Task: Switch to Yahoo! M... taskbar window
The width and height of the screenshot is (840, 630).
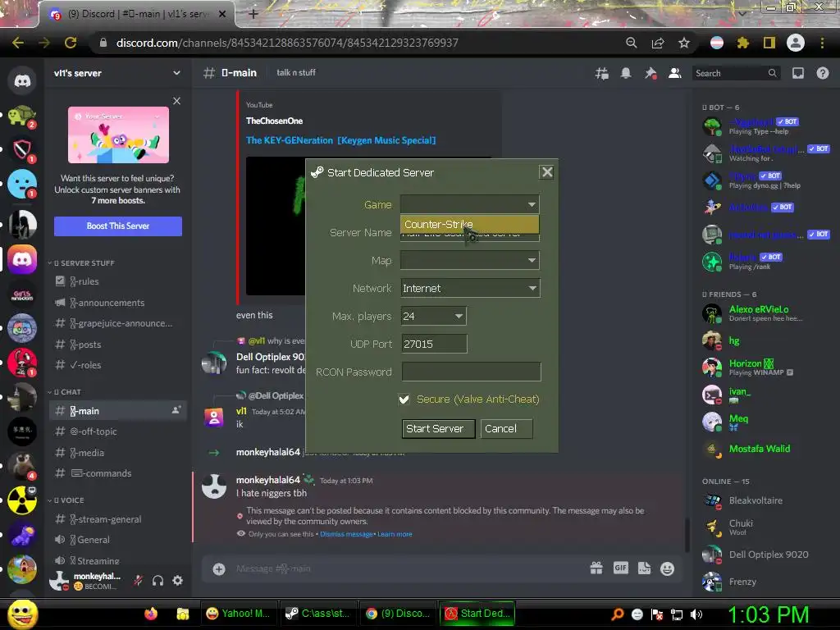Action: pos(239,614)
